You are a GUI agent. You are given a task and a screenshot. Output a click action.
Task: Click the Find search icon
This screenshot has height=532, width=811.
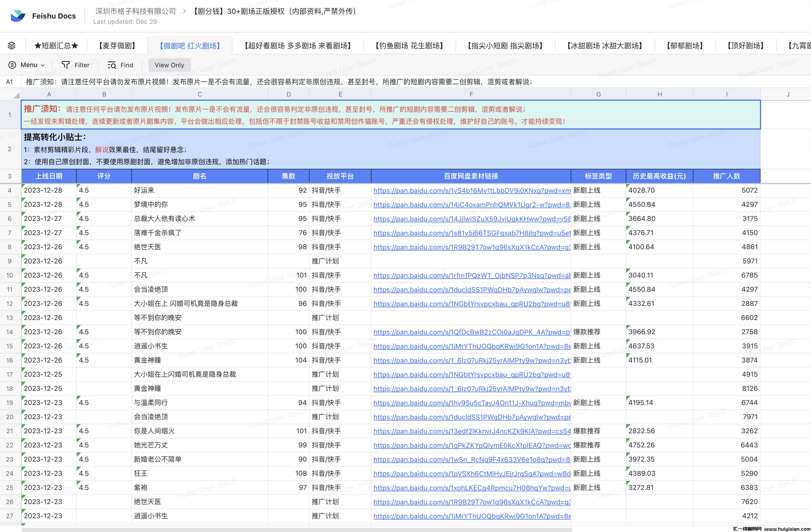[112, 65]
